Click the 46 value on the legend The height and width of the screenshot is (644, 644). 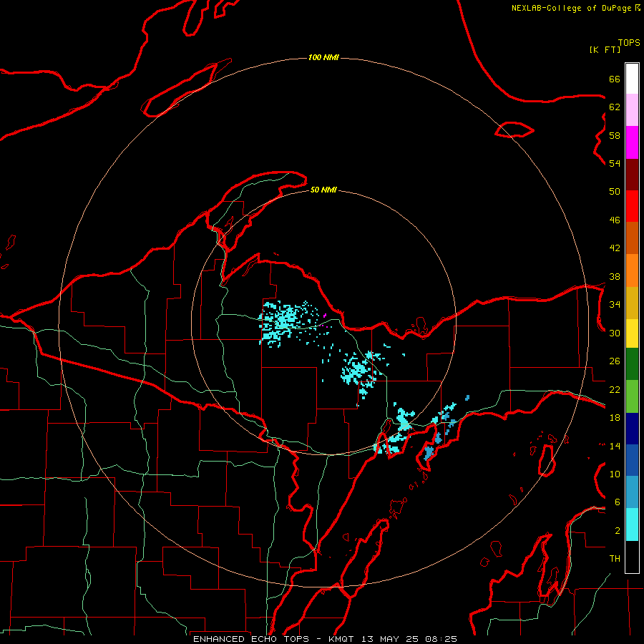(x=615, y=220)
